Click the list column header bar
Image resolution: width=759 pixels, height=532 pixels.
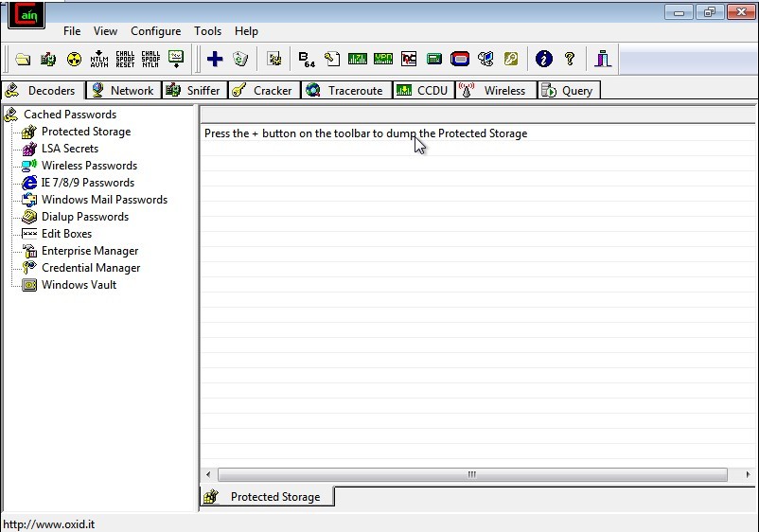point(478,115)
